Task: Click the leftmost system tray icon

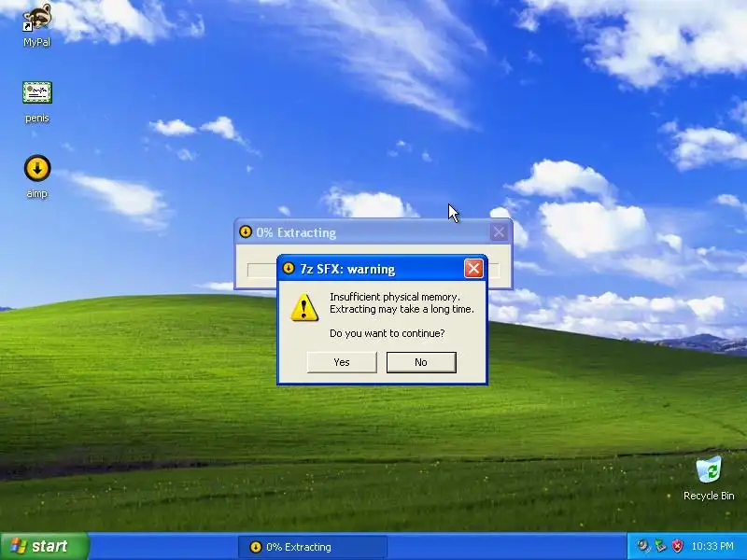Action: click(643, 546)
